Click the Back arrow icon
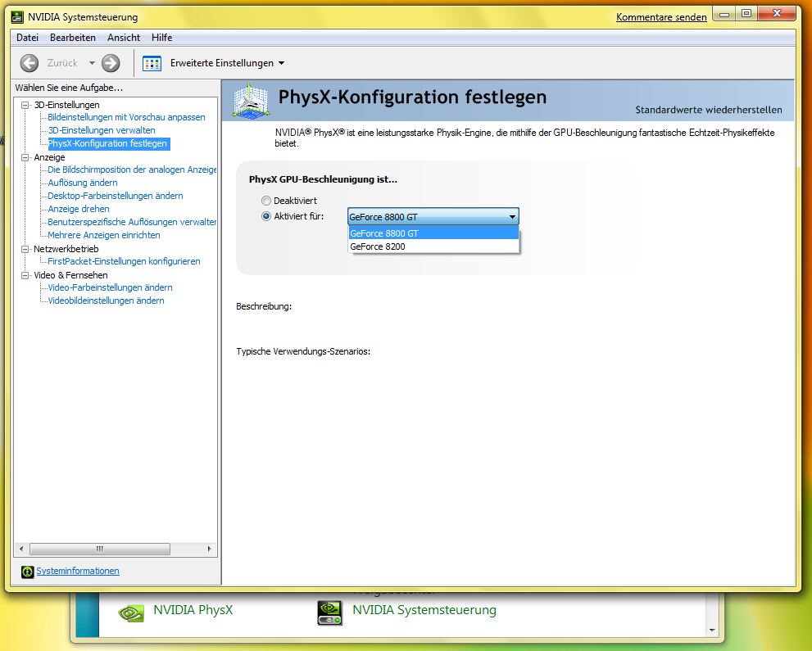This screenshot has height=651, width=812. [x=29, y=63]
